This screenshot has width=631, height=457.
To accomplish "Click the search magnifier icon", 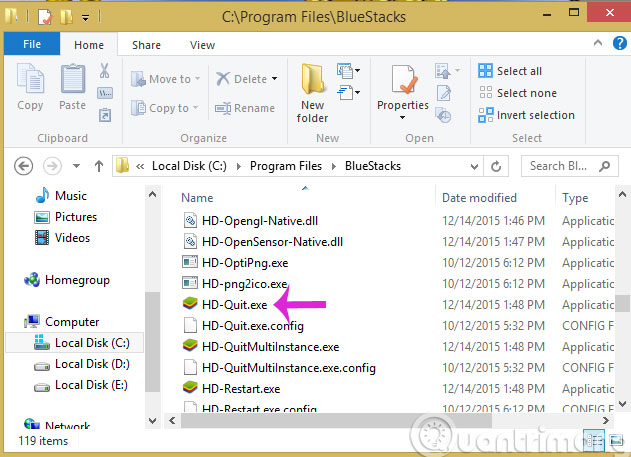I will pos(604,166).
